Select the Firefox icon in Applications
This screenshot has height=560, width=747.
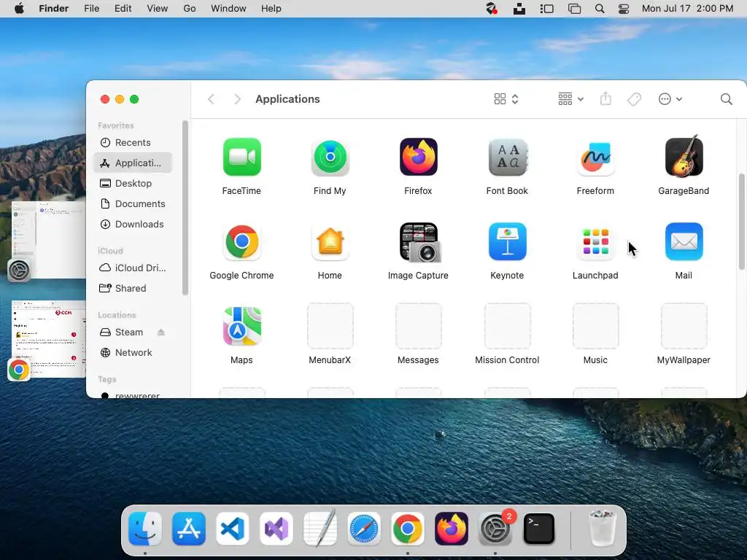(418, 157)
